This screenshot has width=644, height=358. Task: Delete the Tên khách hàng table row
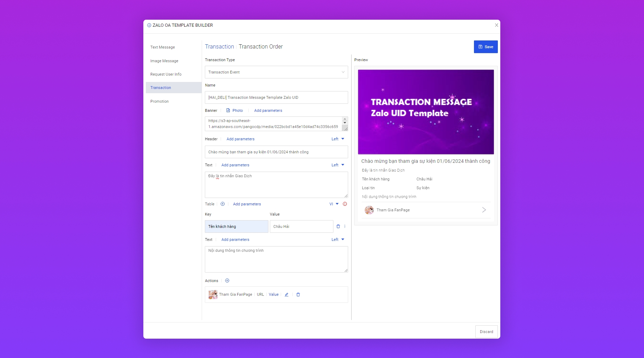click(x=338, y=226)
